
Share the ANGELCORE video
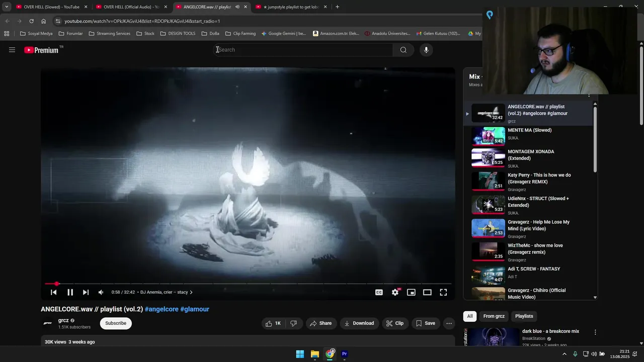[321, 323]
